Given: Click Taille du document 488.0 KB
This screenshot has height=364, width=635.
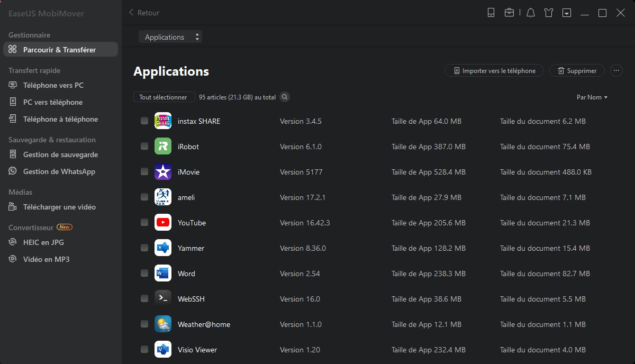Looking at the screenshot, I should pos(546,172).
